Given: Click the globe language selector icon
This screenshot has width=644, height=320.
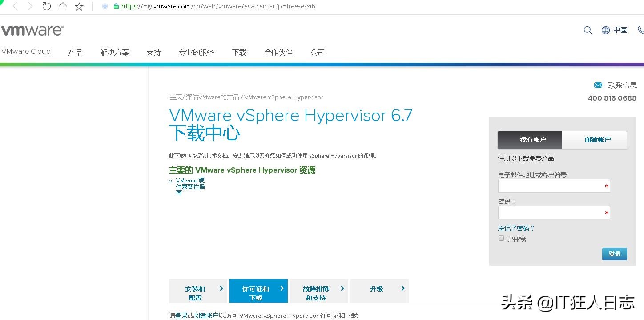Looking at the screenshot, I should pos(605,30).
